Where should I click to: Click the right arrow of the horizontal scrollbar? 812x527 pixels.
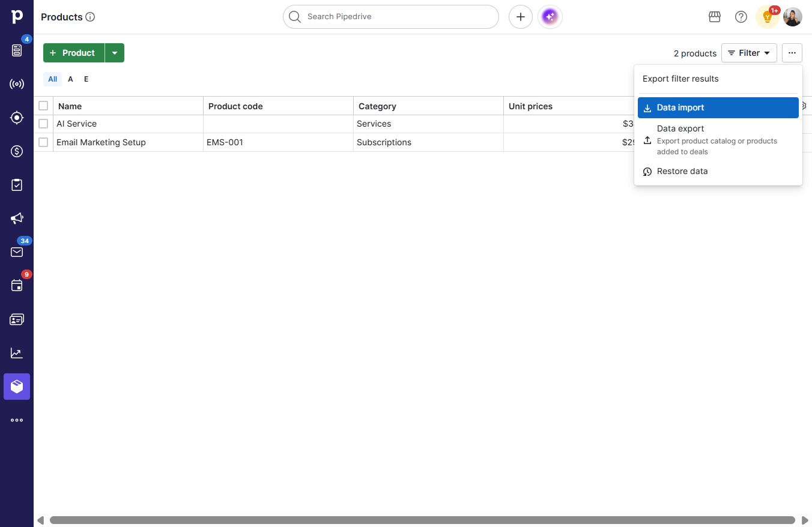805,520
